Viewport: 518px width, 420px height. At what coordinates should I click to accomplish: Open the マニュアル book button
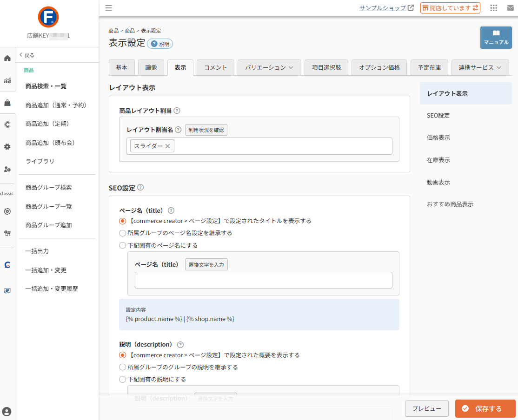tap(496, 38)
